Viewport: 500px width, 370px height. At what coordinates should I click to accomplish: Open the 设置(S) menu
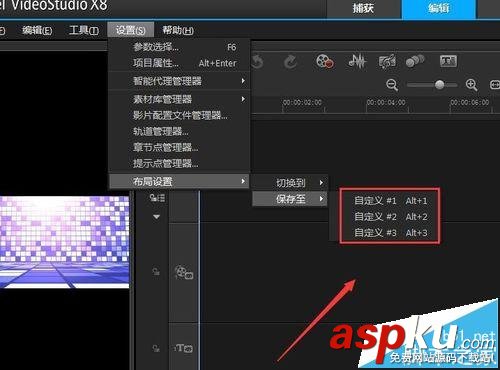click(x=131, y=30)
